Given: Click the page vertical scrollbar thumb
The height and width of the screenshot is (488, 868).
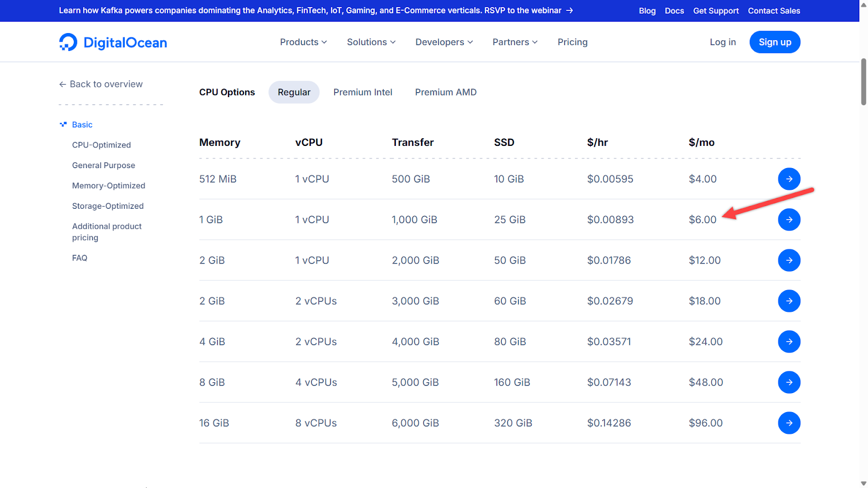Looking at the screenshot, I should 864,81.
